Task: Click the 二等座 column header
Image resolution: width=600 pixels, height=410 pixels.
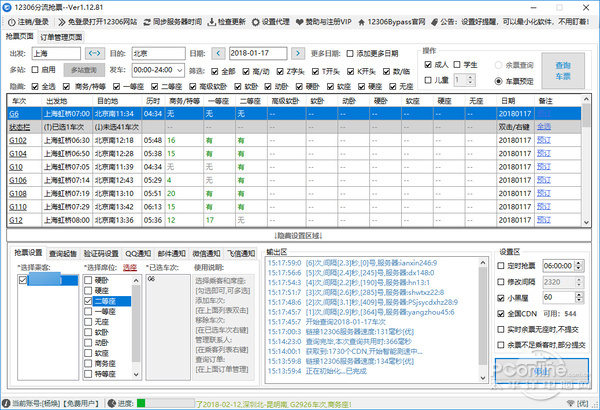Action: [x=250, y=101]
